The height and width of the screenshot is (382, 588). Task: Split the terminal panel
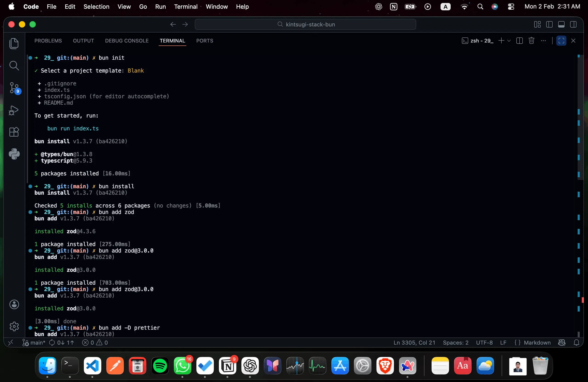point(519,41)
